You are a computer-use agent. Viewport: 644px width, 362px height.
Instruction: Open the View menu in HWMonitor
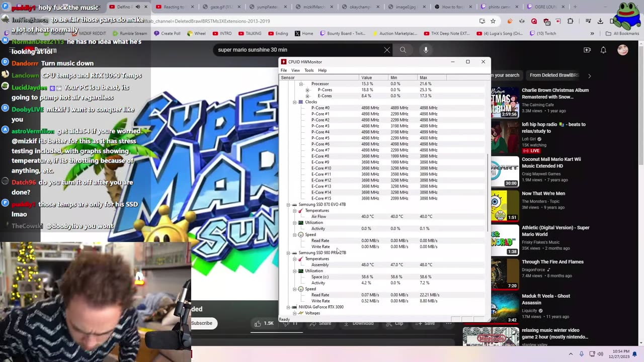point(295,70)
